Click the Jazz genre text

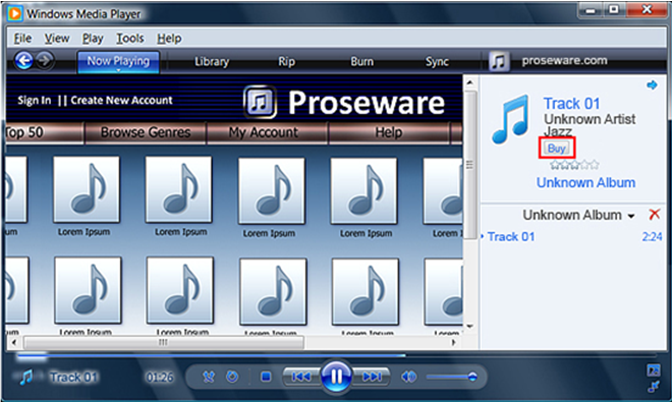(x=558, y=131)
